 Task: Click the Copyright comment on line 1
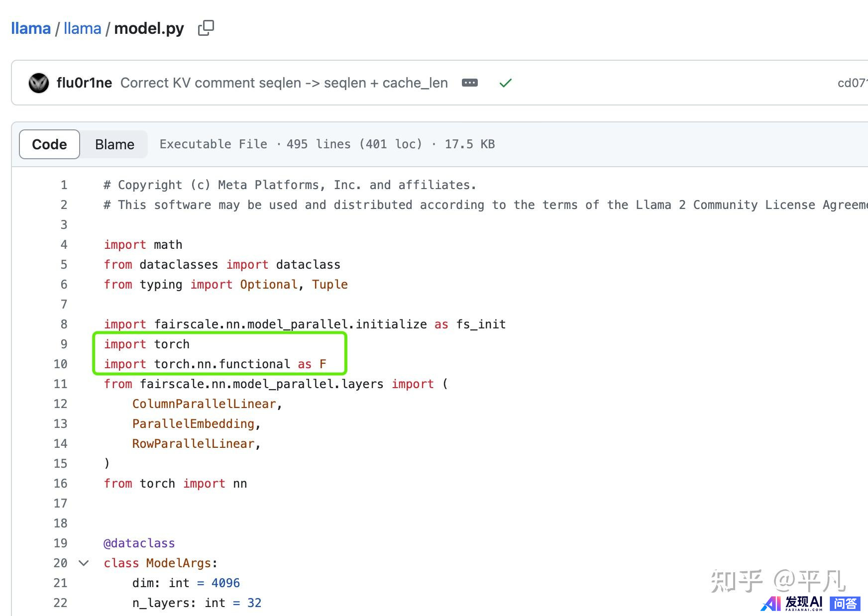click(x=290, y=185)
